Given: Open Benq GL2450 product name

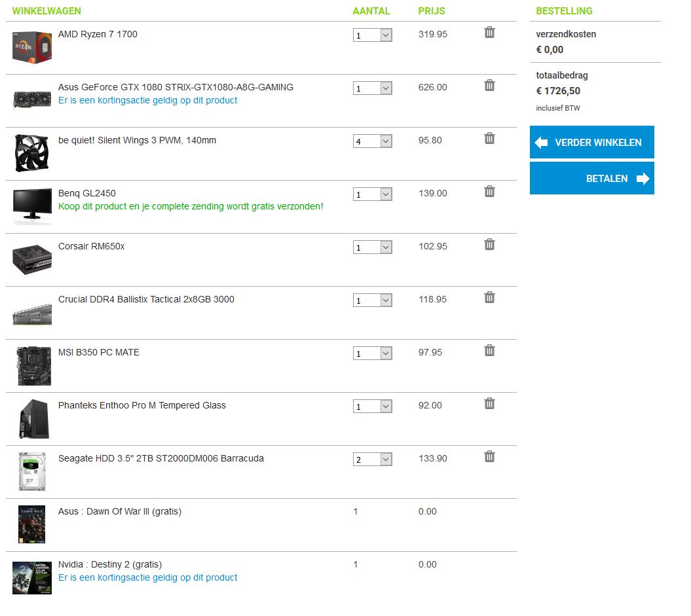Looking at the screenshot, I should (87, 193).
